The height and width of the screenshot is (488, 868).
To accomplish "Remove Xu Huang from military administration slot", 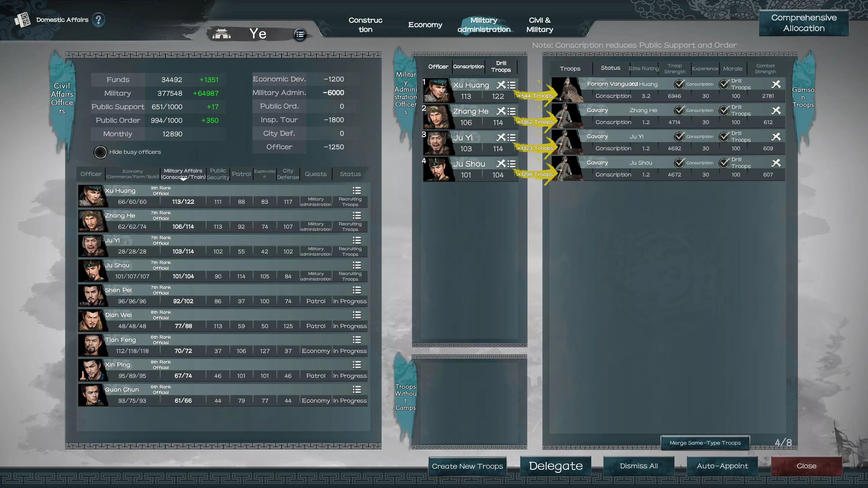I will 501,85.
